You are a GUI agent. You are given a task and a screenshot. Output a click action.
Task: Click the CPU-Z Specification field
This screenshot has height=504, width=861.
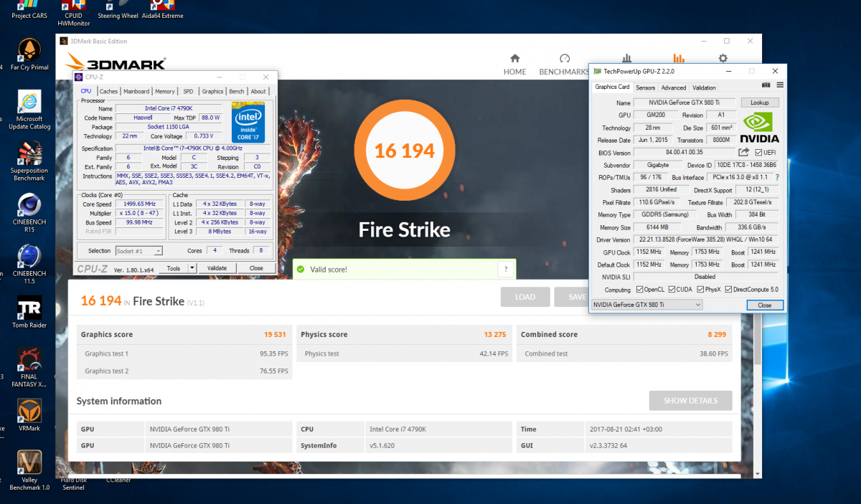(192, 148)
